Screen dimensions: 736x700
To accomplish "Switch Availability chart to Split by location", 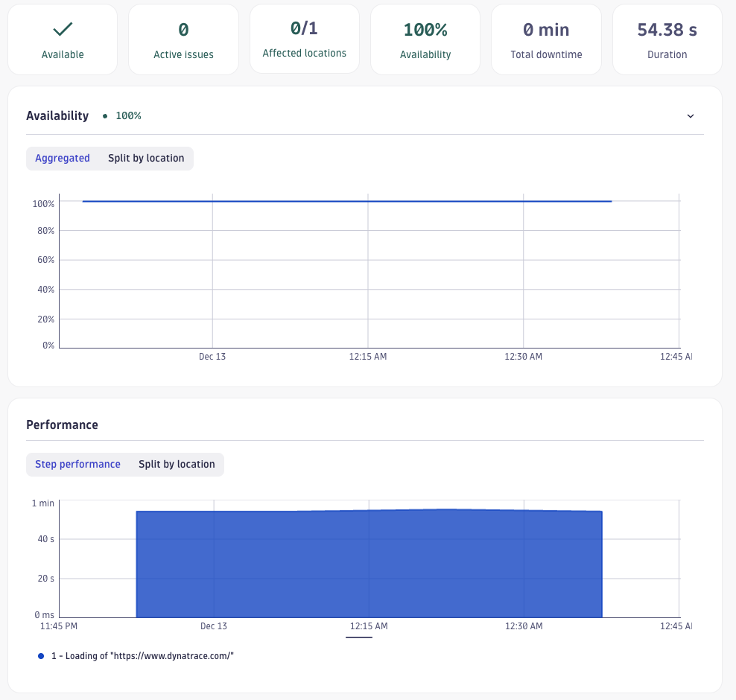I will coord(145,158).
